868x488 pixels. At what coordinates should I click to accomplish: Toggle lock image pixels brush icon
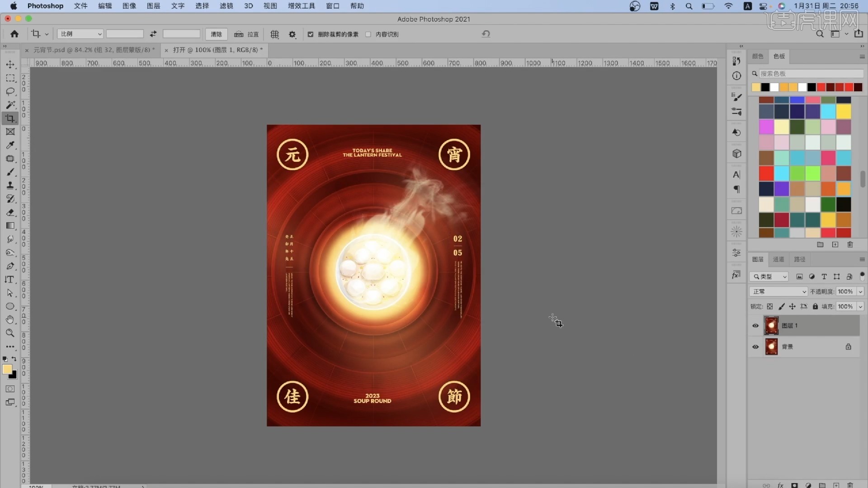point(781,306)
